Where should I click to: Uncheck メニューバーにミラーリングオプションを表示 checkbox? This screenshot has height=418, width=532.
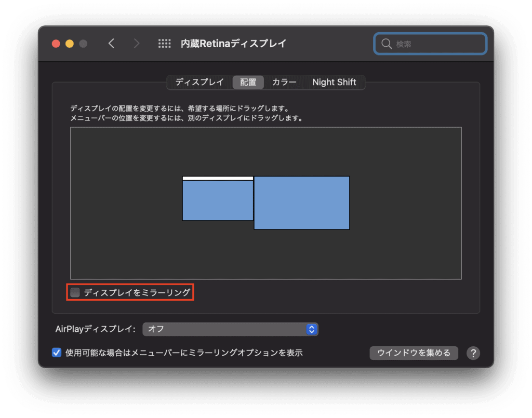(57, 353)
